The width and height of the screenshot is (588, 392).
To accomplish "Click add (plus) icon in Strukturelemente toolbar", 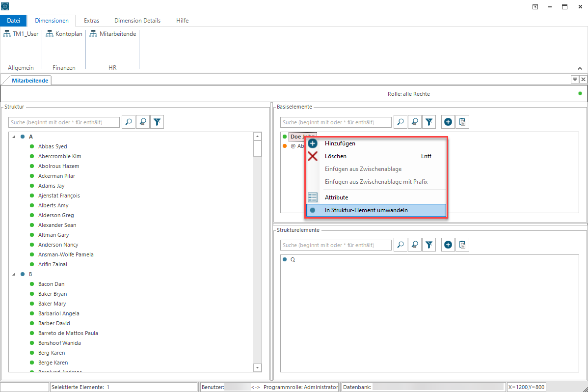I will pos(448,245).
